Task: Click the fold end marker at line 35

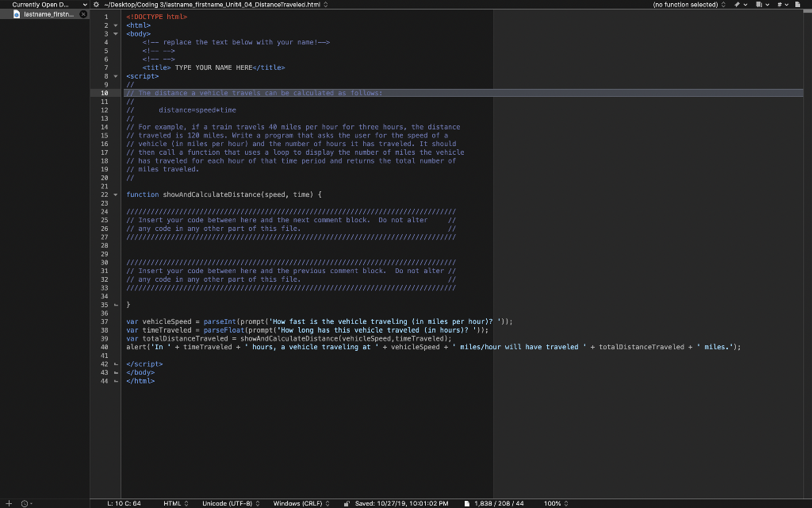Action: coord(116,305)
